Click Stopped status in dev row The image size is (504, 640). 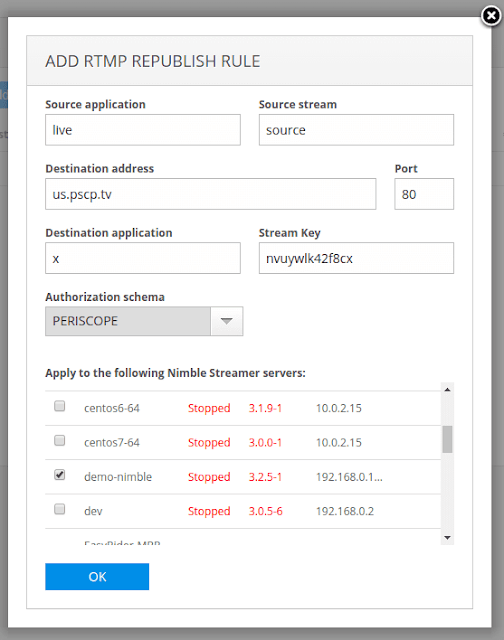(x=209, y=511)
